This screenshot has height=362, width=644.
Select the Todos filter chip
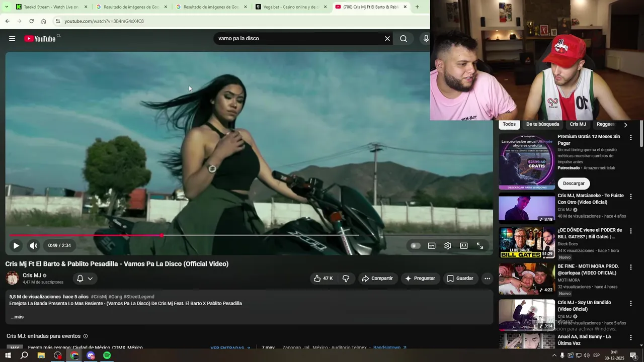point(509,124)
